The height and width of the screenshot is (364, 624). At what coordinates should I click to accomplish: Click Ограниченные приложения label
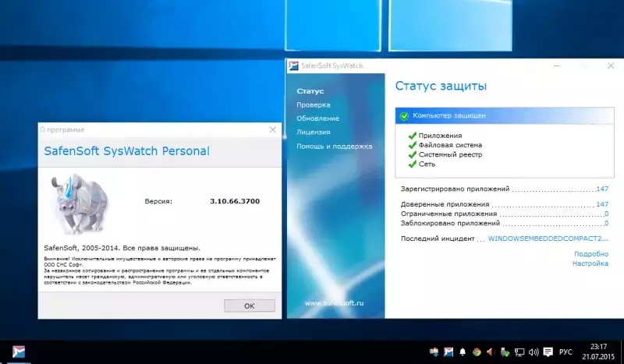click(x=449, y=214)
